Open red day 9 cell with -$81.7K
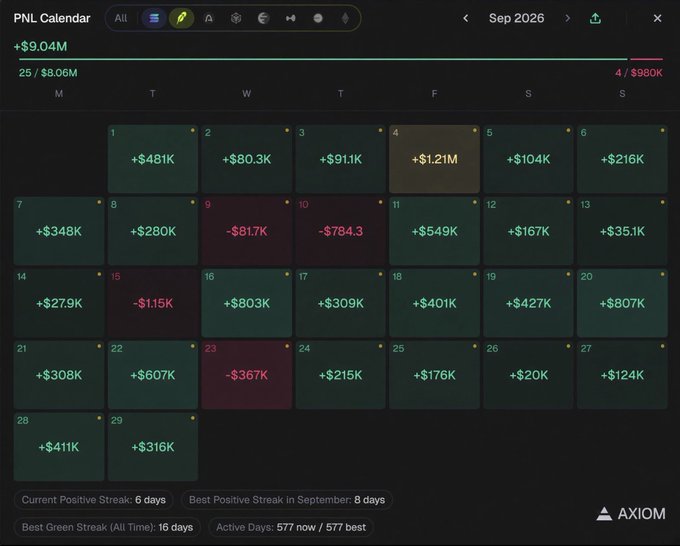The image size is (680, 546). [246, 231]
